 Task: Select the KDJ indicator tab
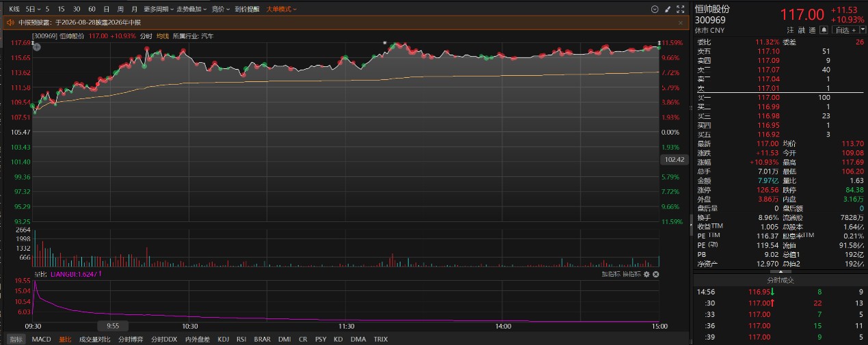(223, 339)
